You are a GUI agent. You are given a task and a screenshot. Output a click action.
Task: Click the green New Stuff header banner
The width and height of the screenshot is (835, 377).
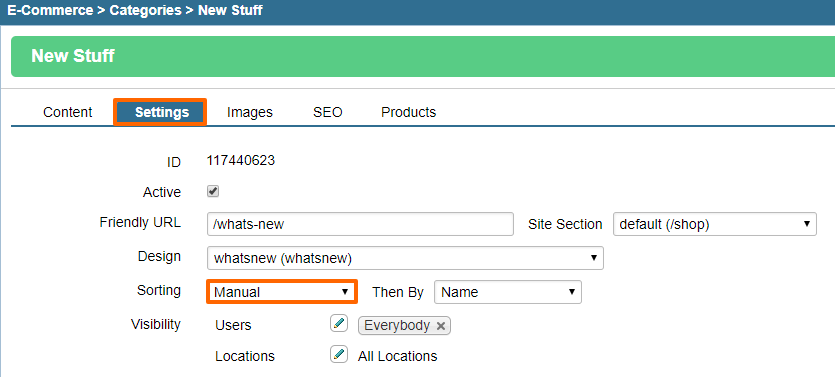coord(423,56)
